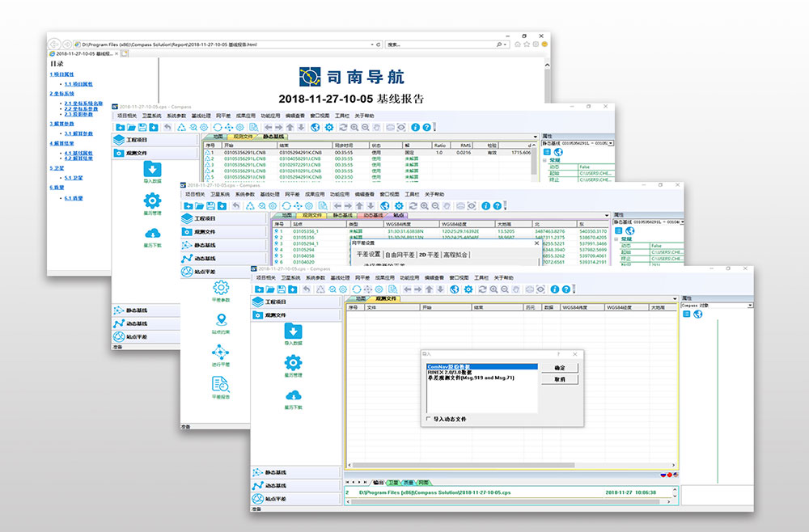Select the 自由网平差 tab in the 网平差设置 dialog
This screenshot has width=809, height=532.
point(400,255)
